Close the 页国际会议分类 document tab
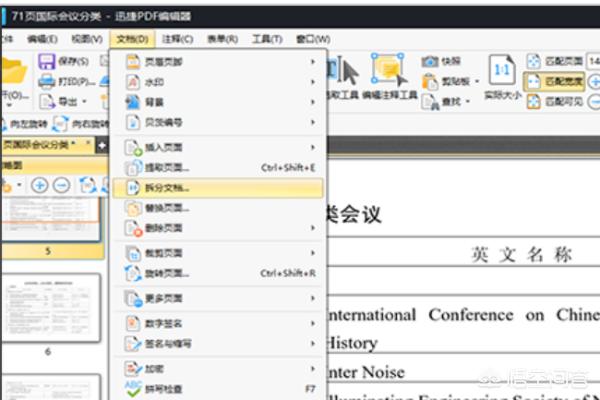This screenshot has height=400, width=600. [x=88, y=143]
